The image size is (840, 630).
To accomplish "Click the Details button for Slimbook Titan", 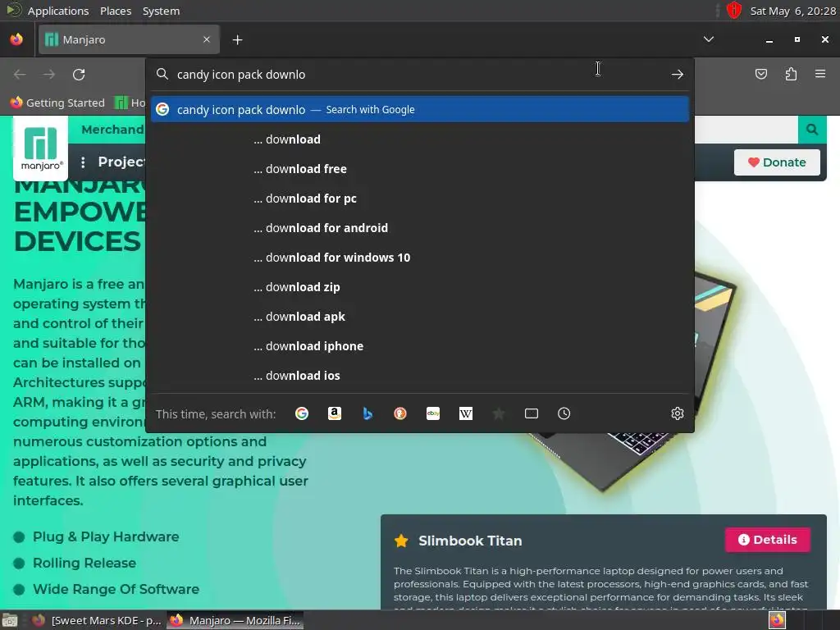I will [768, 540].
